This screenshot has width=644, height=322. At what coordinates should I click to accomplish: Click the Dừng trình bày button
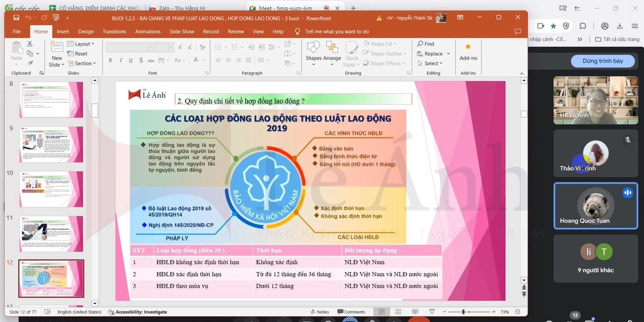pyautogui.click(x=603, y=61)
